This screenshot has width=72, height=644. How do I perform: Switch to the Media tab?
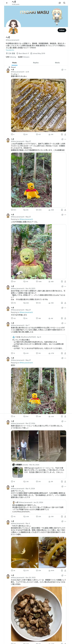(57, 63)
